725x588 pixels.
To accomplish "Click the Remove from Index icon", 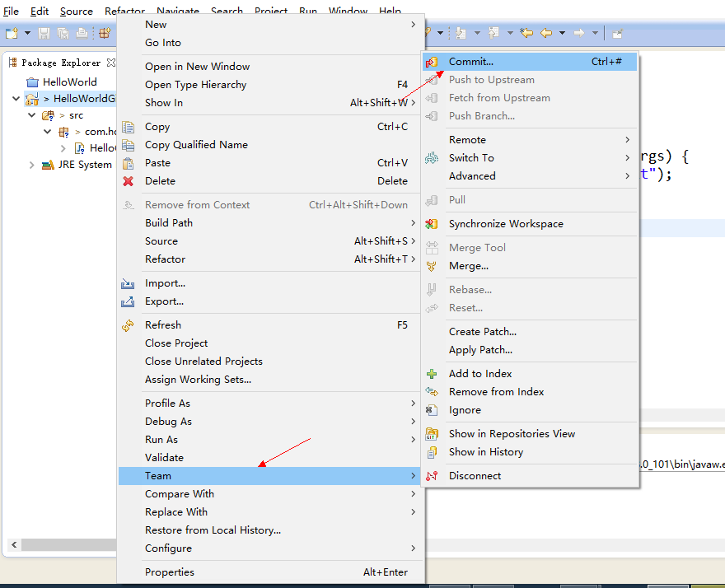I will [x=432, y=391].
